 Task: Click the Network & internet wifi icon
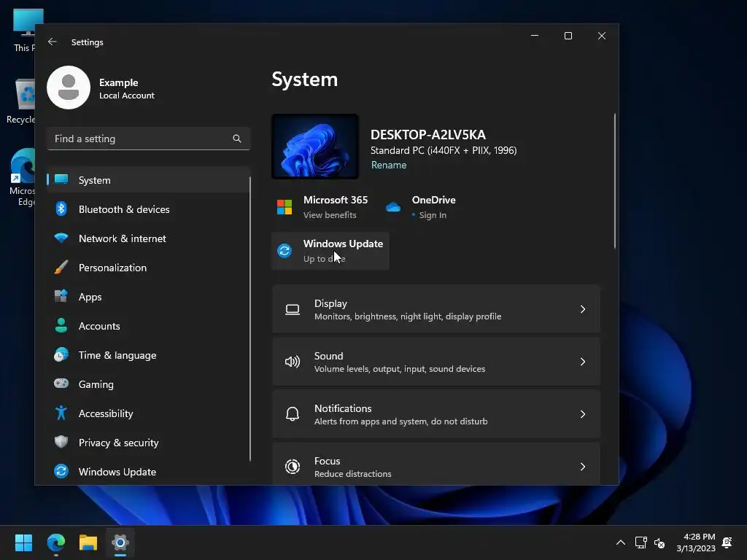(x=61, y=238)
